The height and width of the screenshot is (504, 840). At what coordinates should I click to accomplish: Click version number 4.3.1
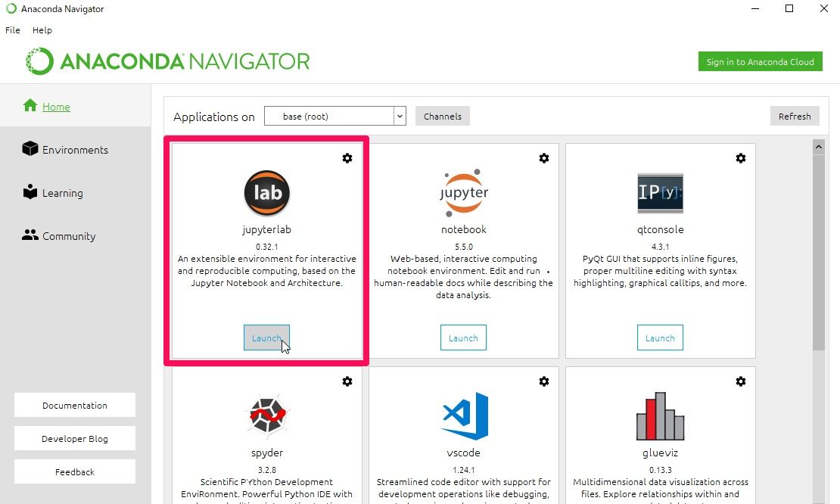pyautogui.click(x=660, y=247)
